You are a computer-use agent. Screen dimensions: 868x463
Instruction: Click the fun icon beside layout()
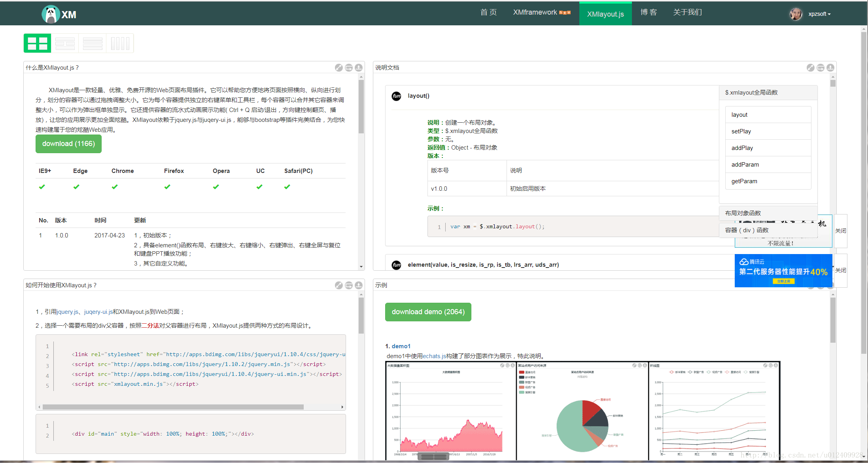396,96
